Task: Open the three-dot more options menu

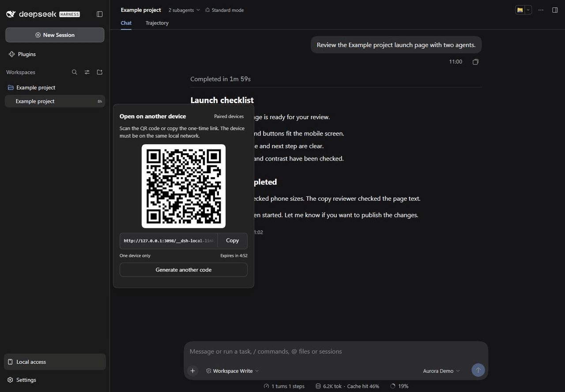Action: (x=541, y=10)
